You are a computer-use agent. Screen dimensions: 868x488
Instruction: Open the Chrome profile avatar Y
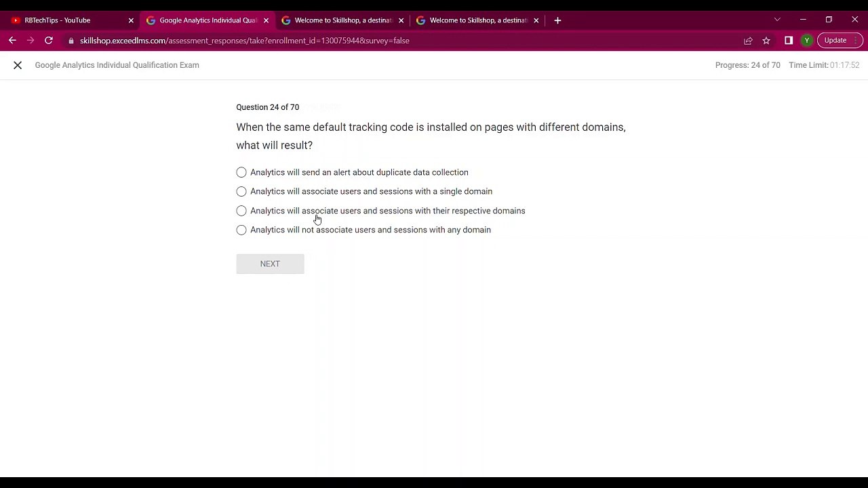click(807, 41)
